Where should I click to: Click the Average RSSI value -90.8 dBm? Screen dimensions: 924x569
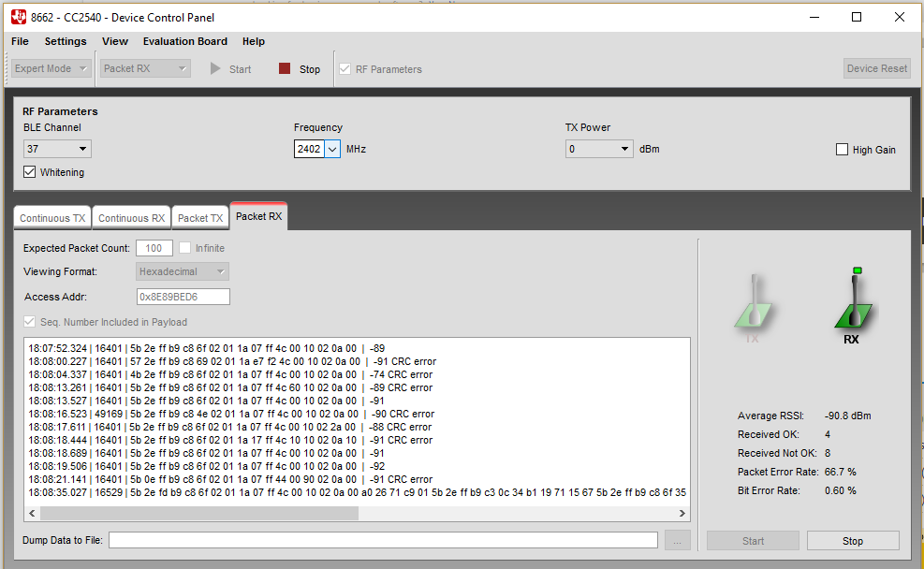tap(847, 416)
